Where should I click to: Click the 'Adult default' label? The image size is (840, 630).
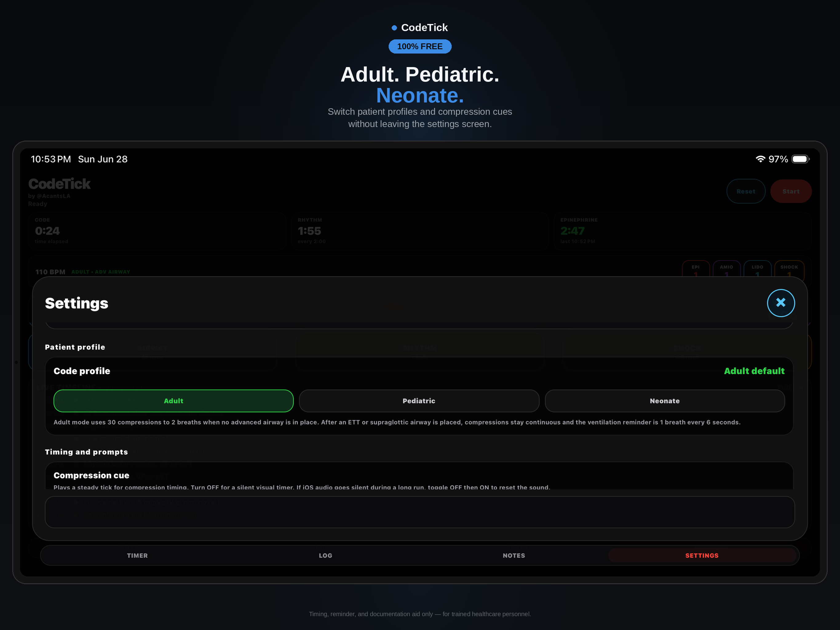click(754, 371)
